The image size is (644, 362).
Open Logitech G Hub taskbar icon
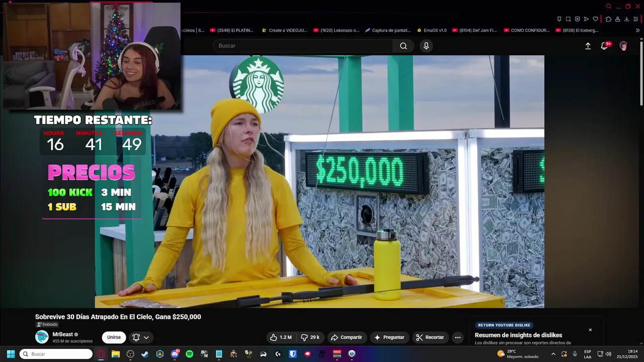point(278,354)
